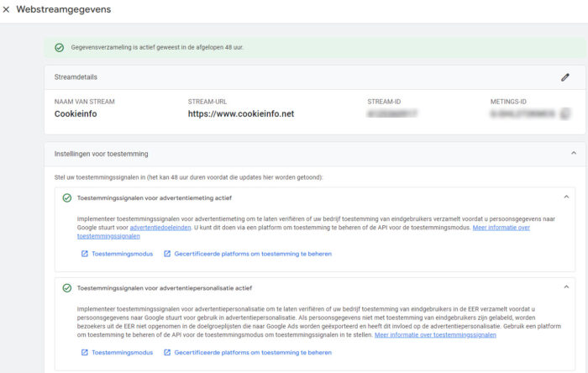Click the STREAM-URL label
The height and width of the screenshot is (373, 588).
[207, 102]
